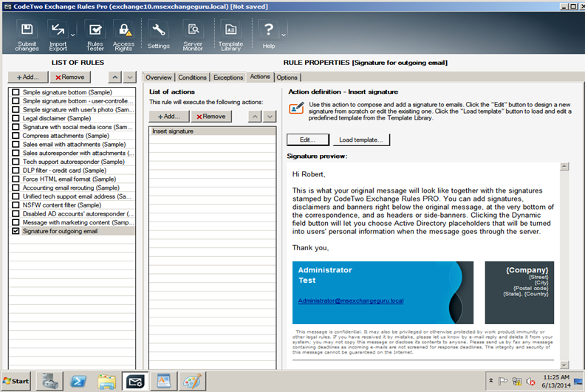Enable the Legal disclaimer (Sample) checkbox
The image size is (585, 392).
pyautogui.click(x=16, y=118)
